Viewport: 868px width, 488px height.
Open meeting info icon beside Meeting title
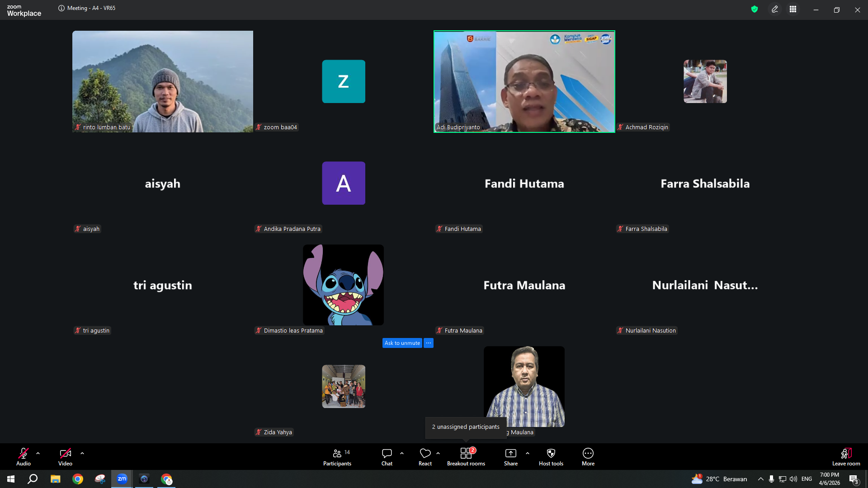click(61, 8)
